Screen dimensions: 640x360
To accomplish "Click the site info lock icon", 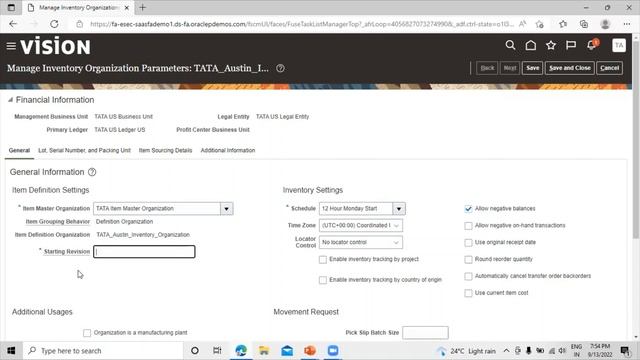I will coord(80,24).
